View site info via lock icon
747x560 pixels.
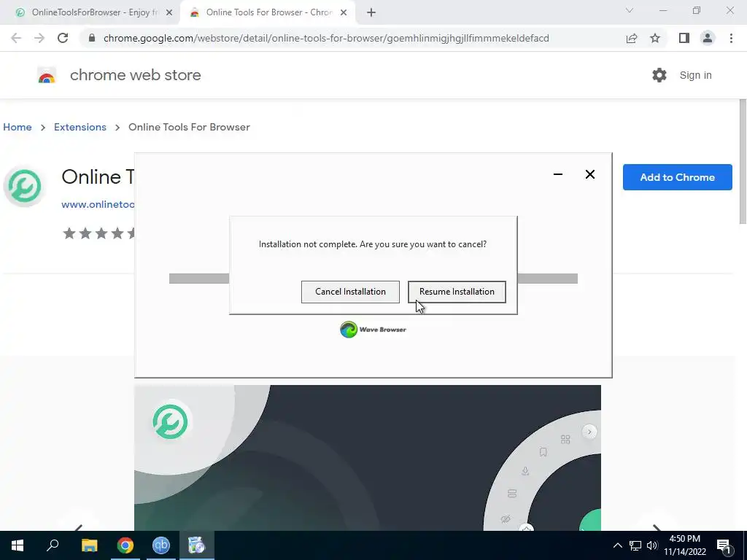[92, 38]
